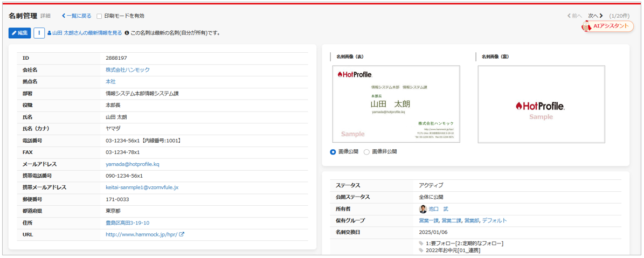The image size is (644, 258).
Task: Click email address yamada@hotprofile.kq
Action: coord(133,164)
